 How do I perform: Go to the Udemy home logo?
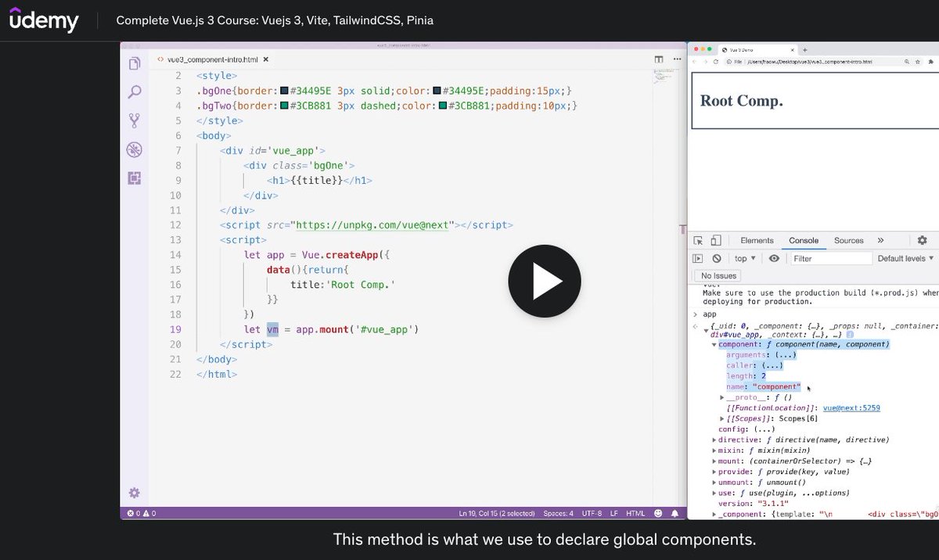[44, 20]
